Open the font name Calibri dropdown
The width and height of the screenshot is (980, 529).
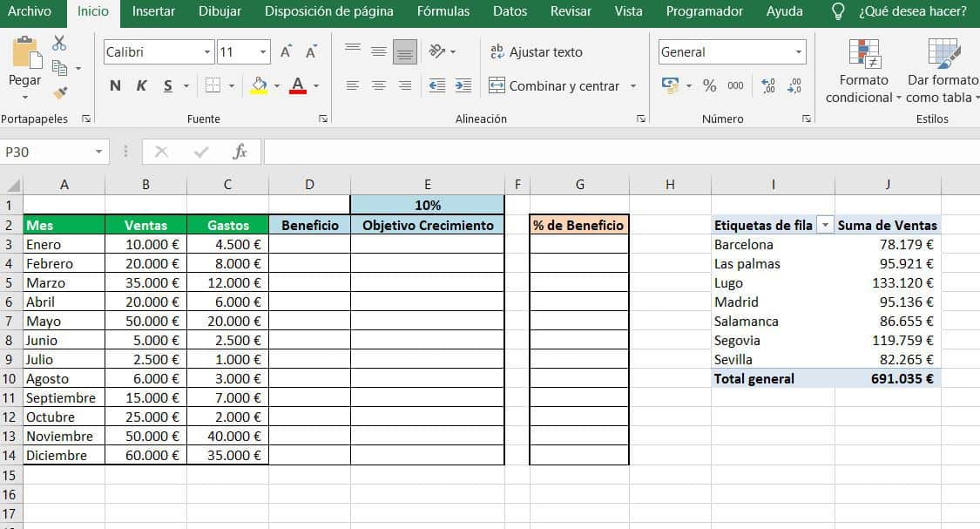[206, 52]
